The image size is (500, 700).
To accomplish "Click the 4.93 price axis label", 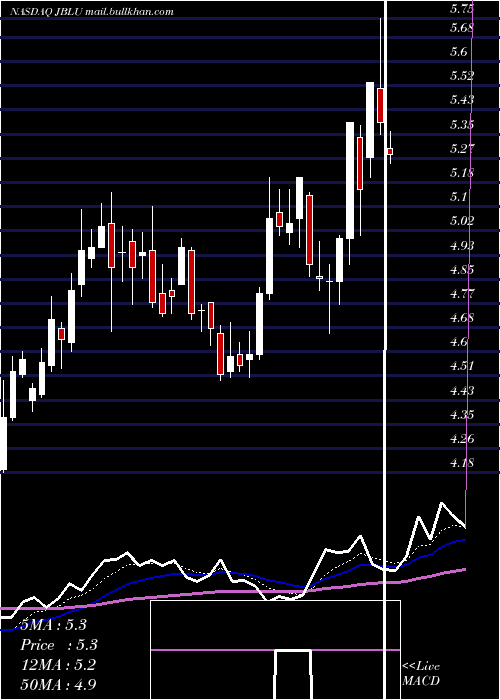I will click(x=462, y=245).
